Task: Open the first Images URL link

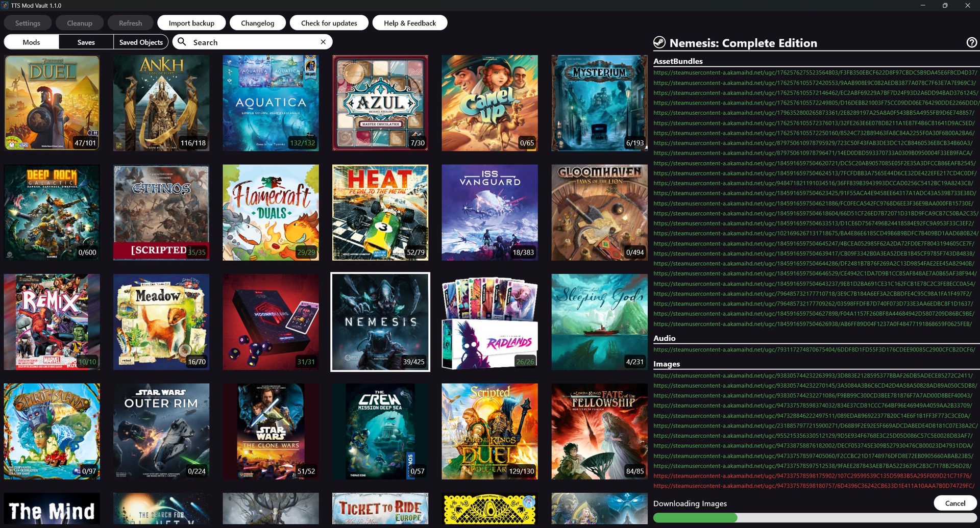Action: point(813,375)
